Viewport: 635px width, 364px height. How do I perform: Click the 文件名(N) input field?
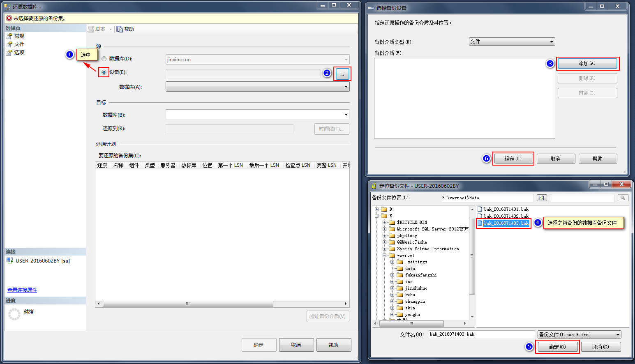click(482, 334)
